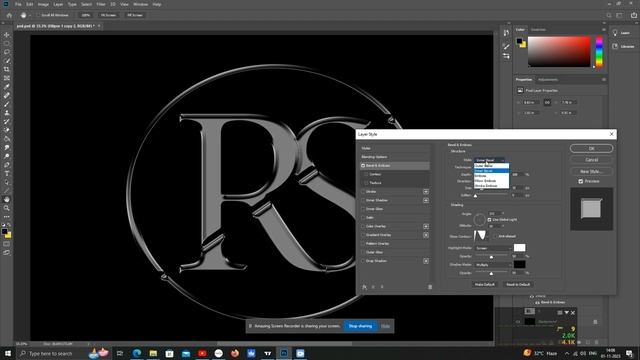The height and width of the screenshot is (360, 640).
Task: Open the Shadow Mode dropdown
Action: 493,264
